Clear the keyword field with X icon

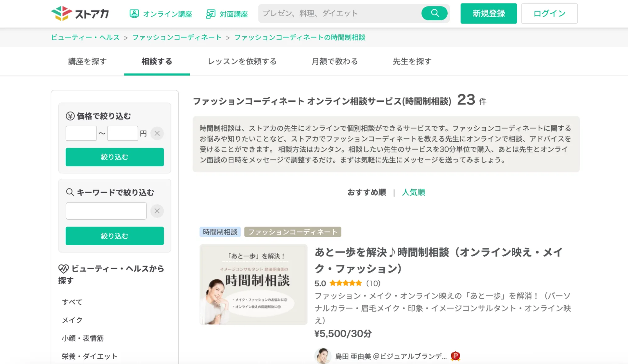point(157,211)
